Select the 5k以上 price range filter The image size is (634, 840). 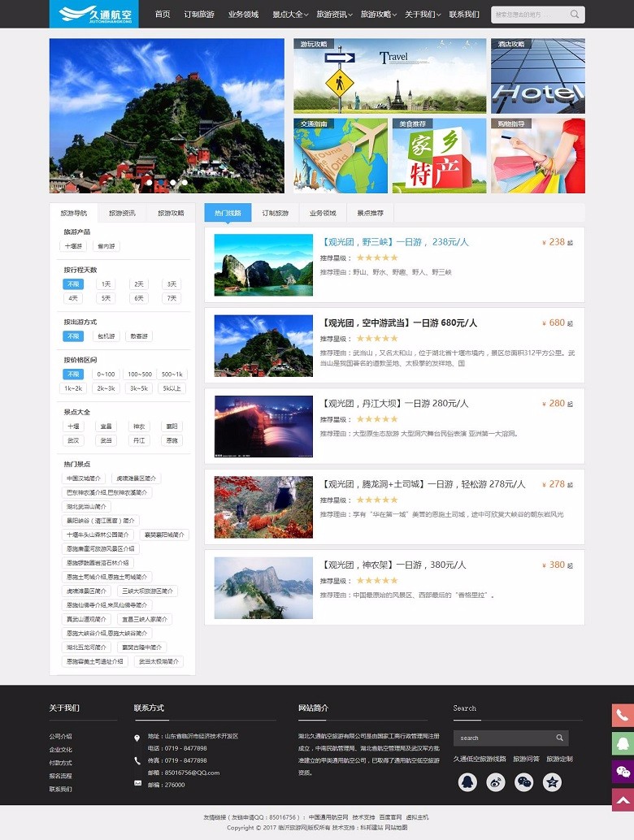(172, 388)
